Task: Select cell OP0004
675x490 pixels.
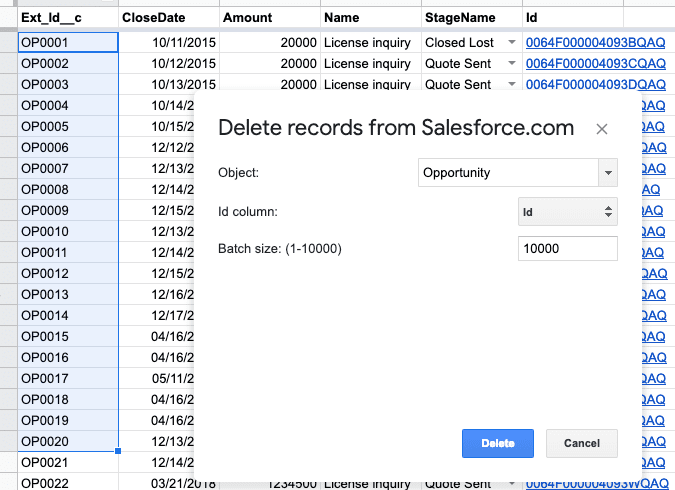Action: (68, 105)
